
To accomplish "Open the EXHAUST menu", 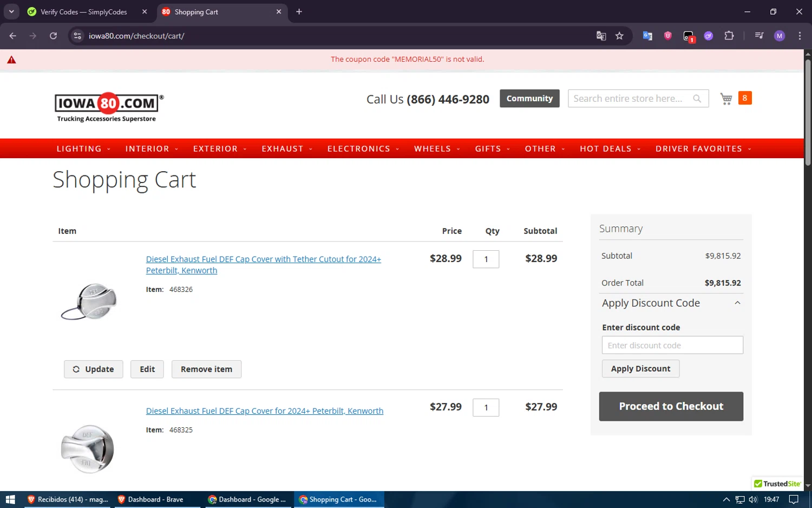I will [287, 148].
